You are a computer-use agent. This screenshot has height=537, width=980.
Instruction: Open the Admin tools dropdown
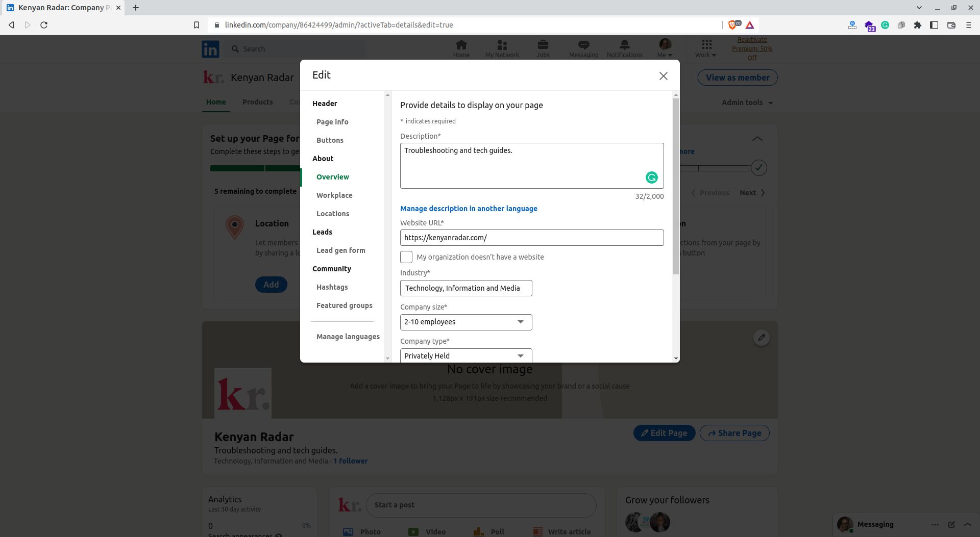point(747,102)
